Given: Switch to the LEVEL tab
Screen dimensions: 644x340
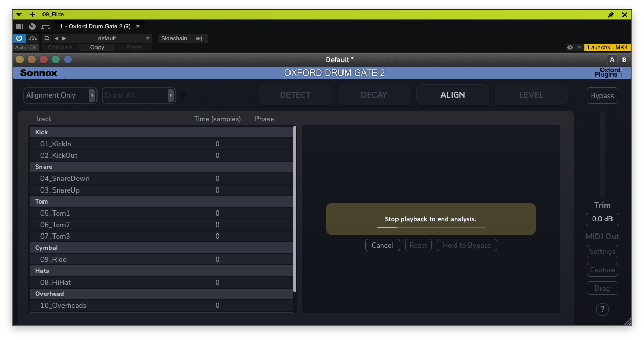Looking at the screenshot, I should tap(531, 95).
